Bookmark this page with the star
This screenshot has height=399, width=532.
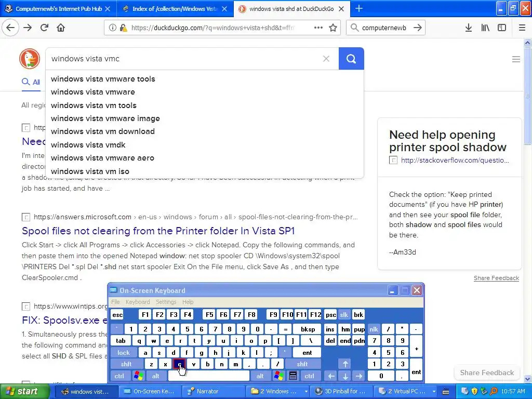tap(333, 28)
